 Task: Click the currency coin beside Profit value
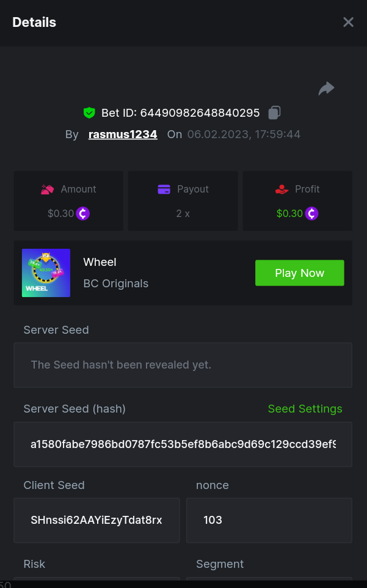click(312, 213)
